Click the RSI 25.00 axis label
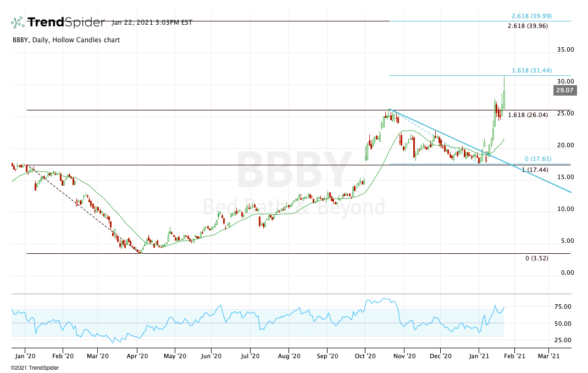The width and height of the screenshot is (588, 373). click(x=563, y=341)
